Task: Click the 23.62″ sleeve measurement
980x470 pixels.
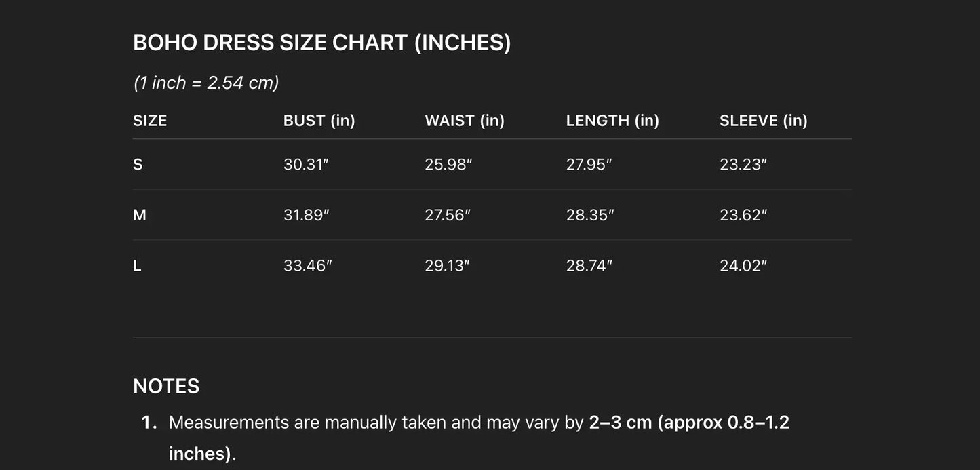Action: 743,215
